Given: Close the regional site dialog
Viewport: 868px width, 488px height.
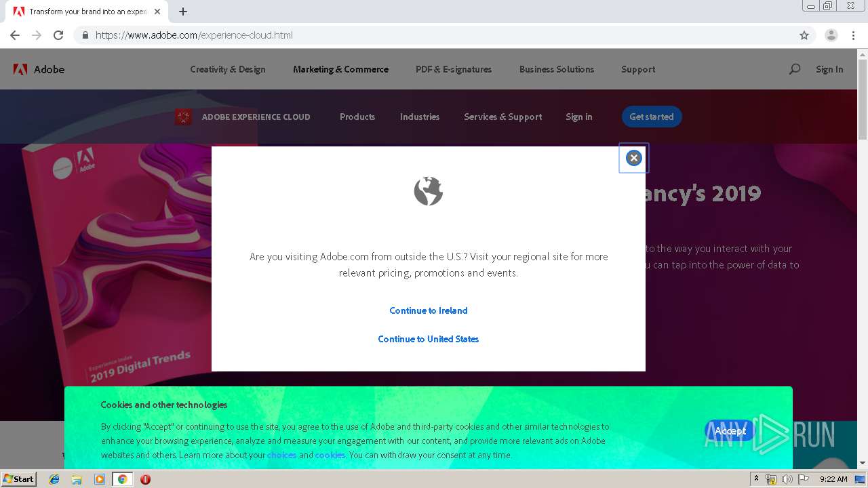Looking at the screenshot, I should (x=633, y=158).
